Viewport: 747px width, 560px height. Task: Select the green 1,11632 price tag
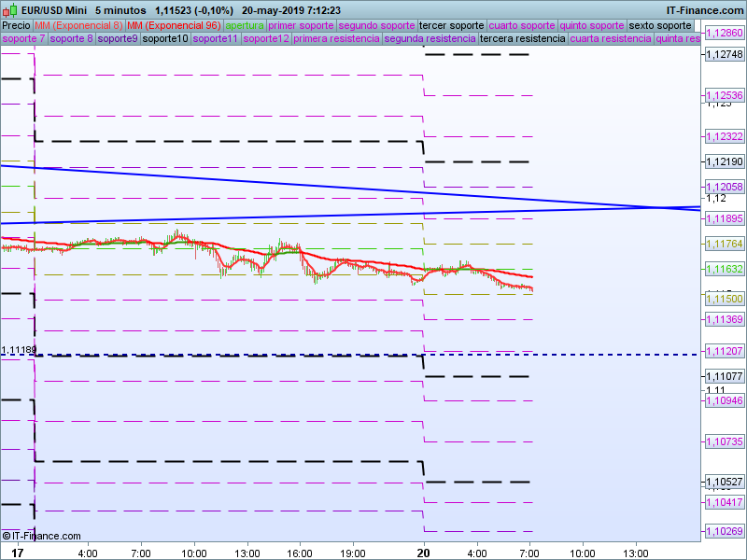[x=725, y=269]
